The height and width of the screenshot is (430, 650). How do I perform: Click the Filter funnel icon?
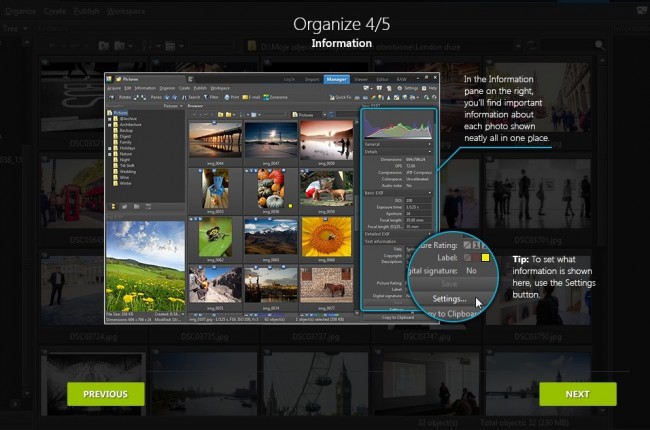pos(206,97)
